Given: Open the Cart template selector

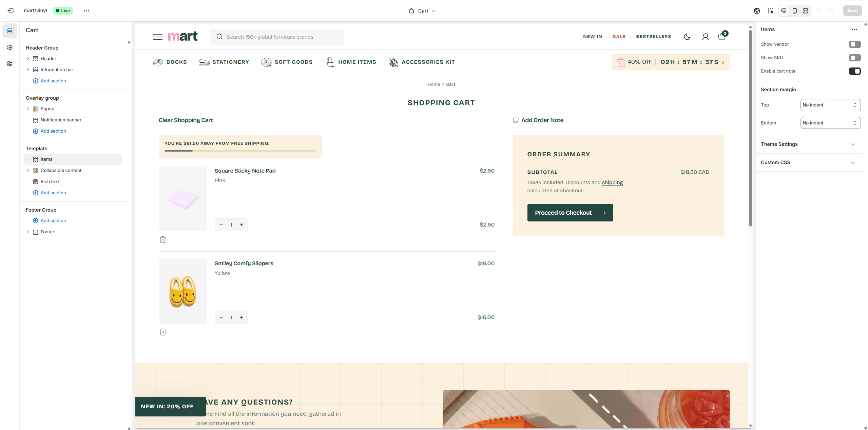Looking at the screenshot, I should tap(422, 11).
